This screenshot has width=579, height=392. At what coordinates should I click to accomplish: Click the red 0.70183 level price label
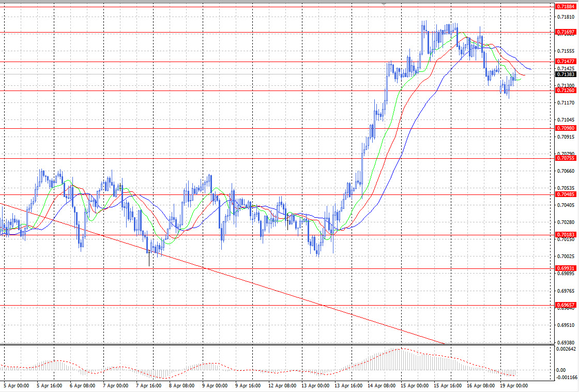(566, 235)
